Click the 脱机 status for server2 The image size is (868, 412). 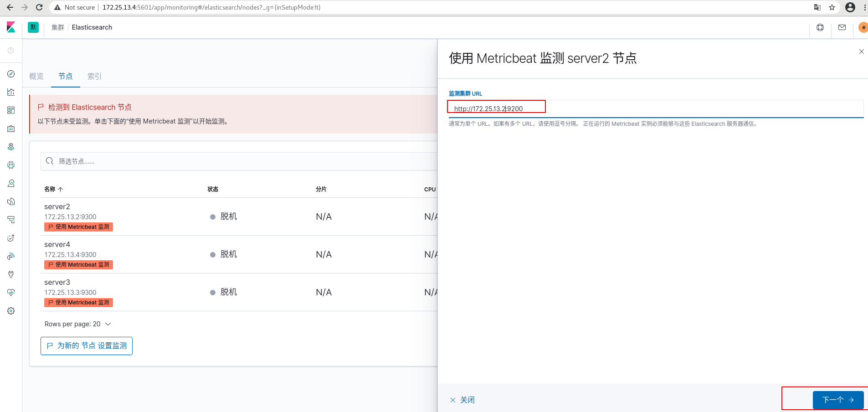228,216
